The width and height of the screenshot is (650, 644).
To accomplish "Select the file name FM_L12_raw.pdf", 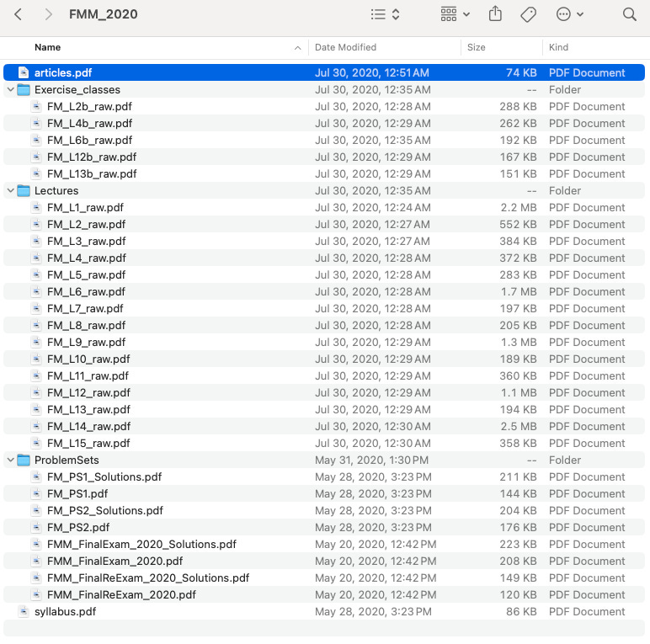I will [88, 393].
